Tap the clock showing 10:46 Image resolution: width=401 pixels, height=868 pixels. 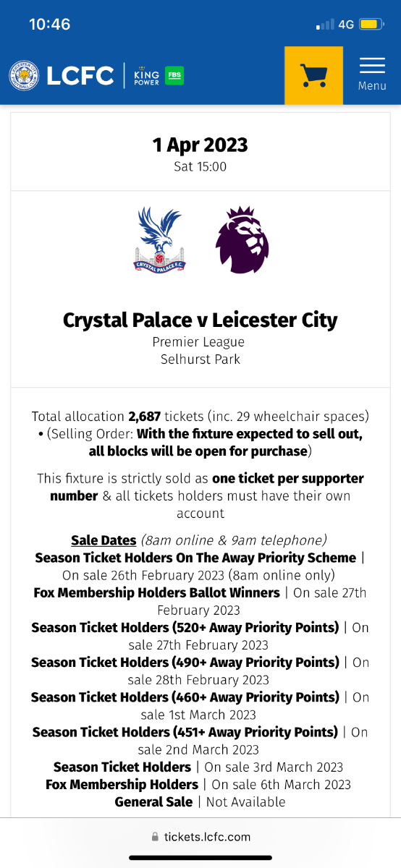point(49,24)
